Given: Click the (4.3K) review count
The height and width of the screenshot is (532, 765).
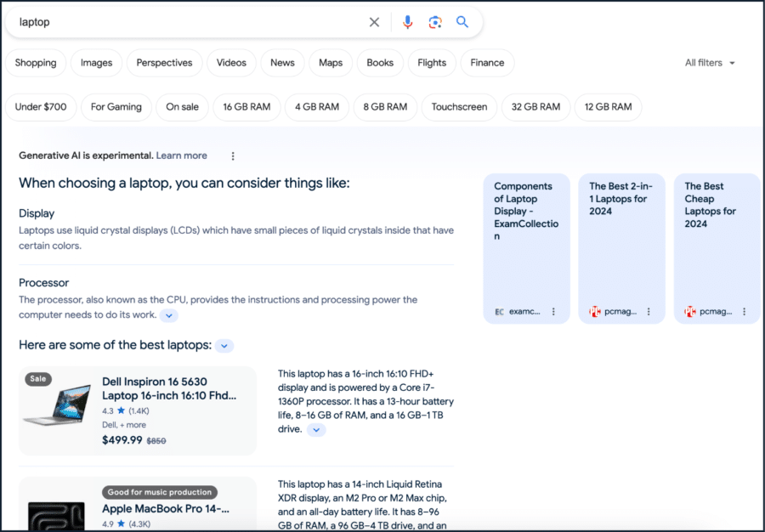Looking at the screenshot, I should pos(139,524).
